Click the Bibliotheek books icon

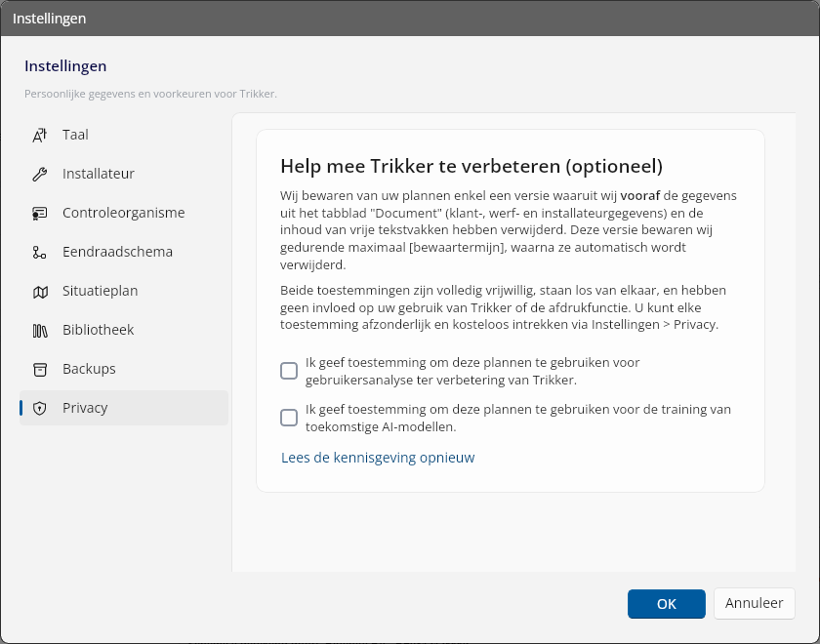(x=40, y=331)
